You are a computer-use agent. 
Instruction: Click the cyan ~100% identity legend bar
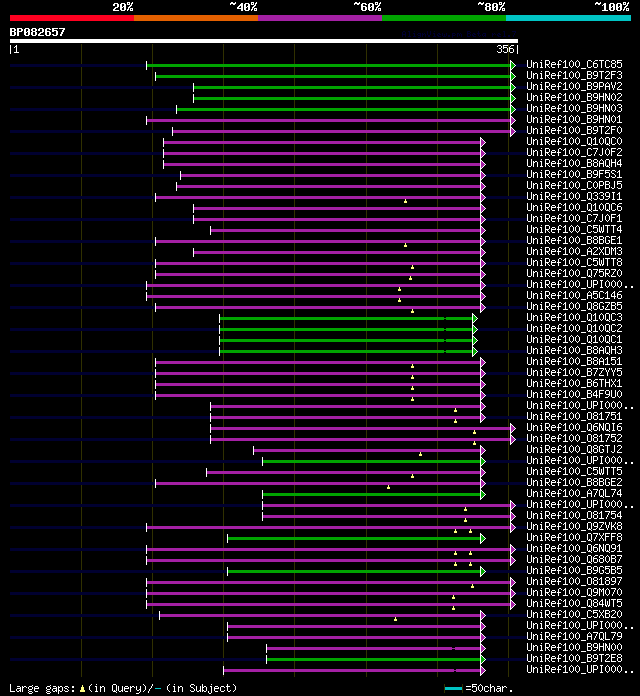[569, 18]
